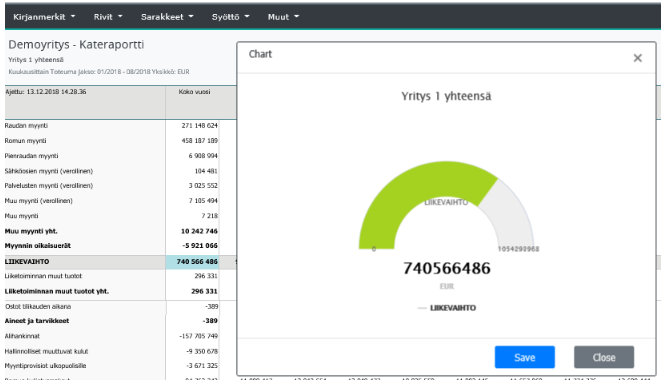This screenshot has height=392, width=667.
Task: Toggle LIIKEVAIHTO series in chart legend
Action: [x=447, y=308]
